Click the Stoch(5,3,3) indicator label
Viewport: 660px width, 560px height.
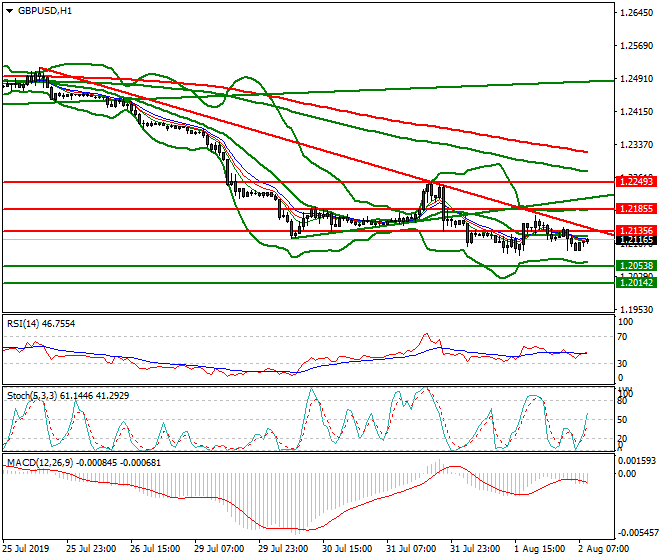click(68, 396)
